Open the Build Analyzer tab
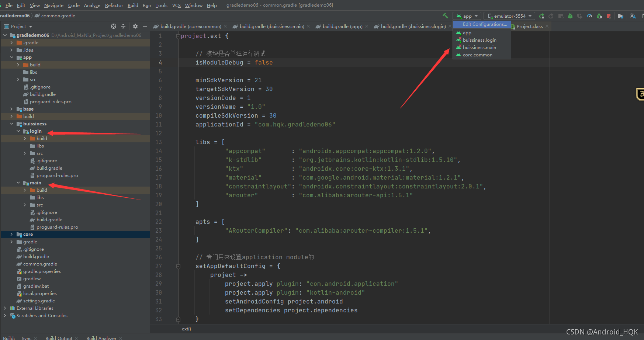Image resolution: width=644 pixels, height=340 pixels. point(101,338)
